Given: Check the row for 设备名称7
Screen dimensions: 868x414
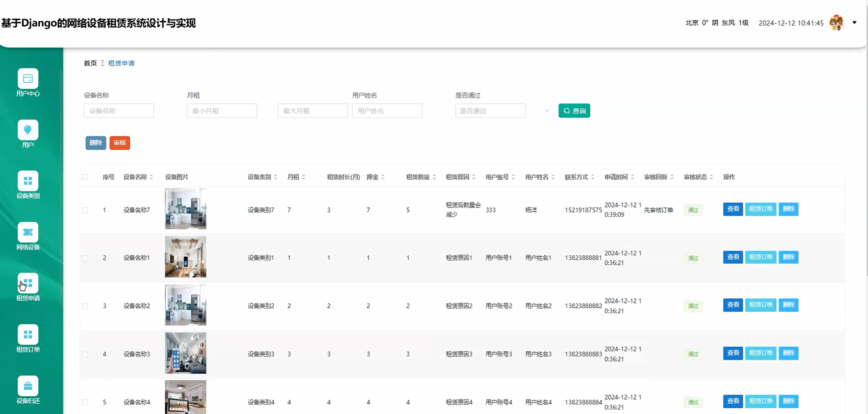Looking at the screenshot, I should pos(85,210).
